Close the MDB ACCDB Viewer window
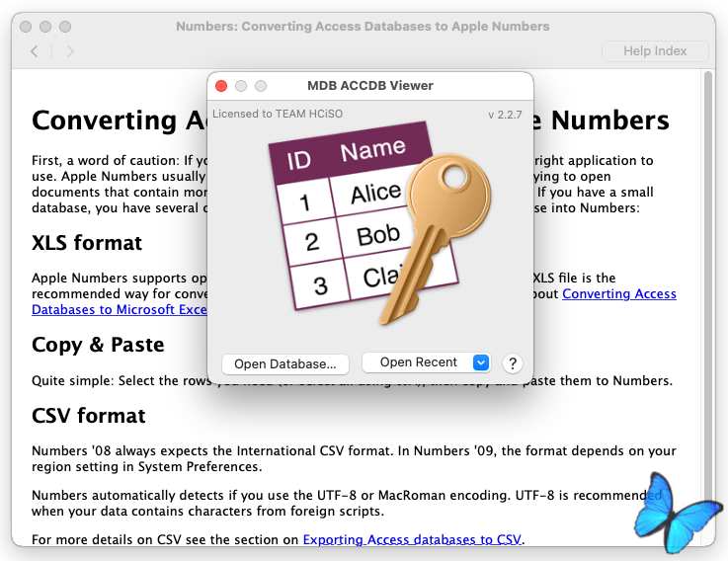The width and height of the screenshot is (728, 561). 221,86
